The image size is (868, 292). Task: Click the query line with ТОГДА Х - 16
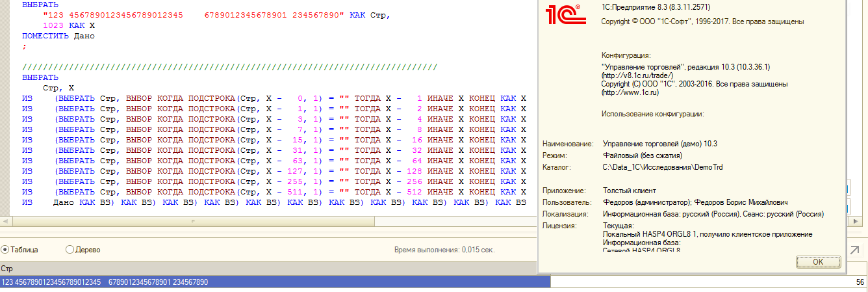274,140
